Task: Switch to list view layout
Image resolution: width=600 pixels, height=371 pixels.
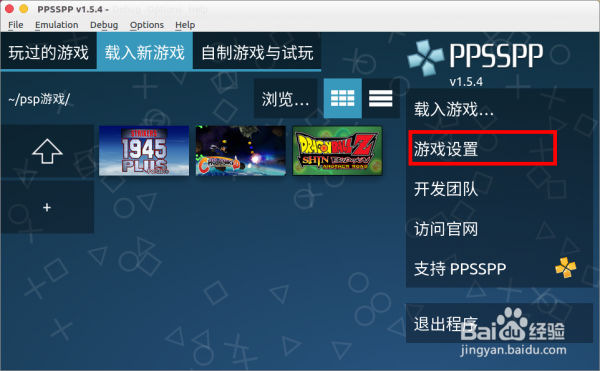Action: (x=380, y=98)
